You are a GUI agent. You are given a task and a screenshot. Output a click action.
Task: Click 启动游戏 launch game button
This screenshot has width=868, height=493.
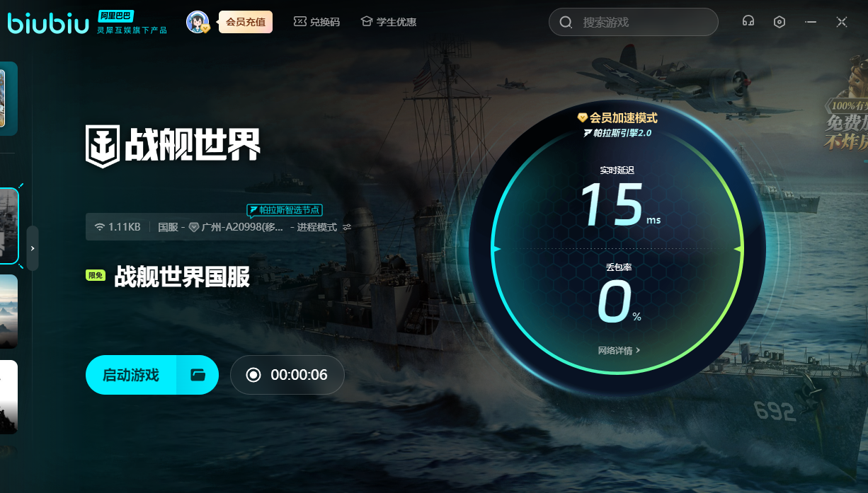(x=131, y=375)
